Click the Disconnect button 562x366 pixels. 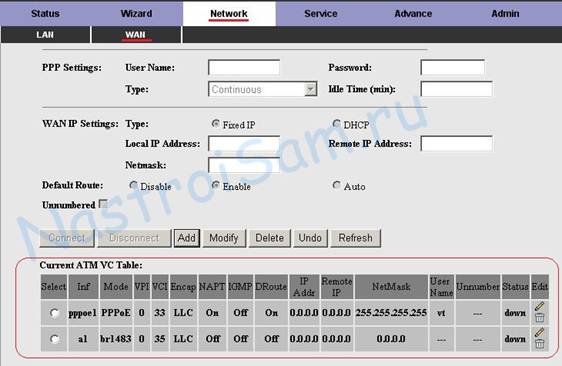coord(134,238)
